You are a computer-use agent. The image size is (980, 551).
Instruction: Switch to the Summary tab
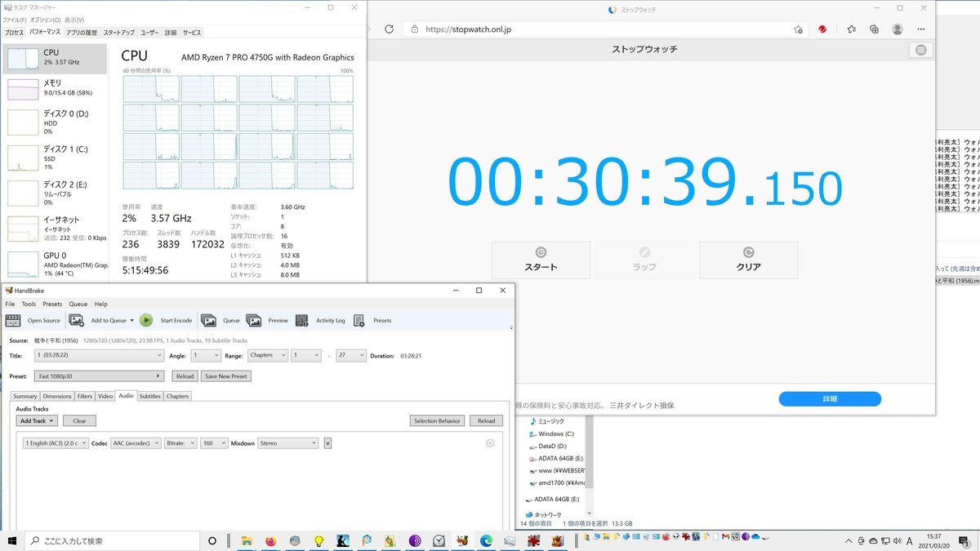click(x=24, y=396)
